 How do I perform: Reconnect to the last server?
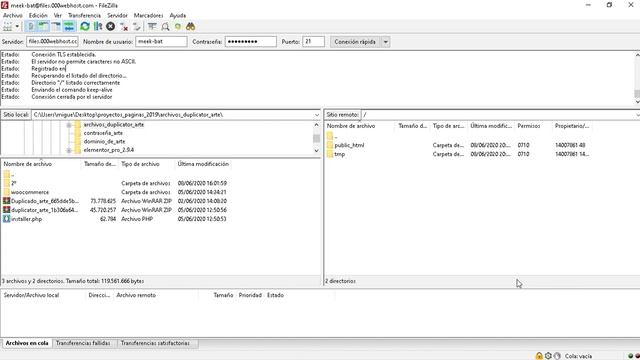137,27
